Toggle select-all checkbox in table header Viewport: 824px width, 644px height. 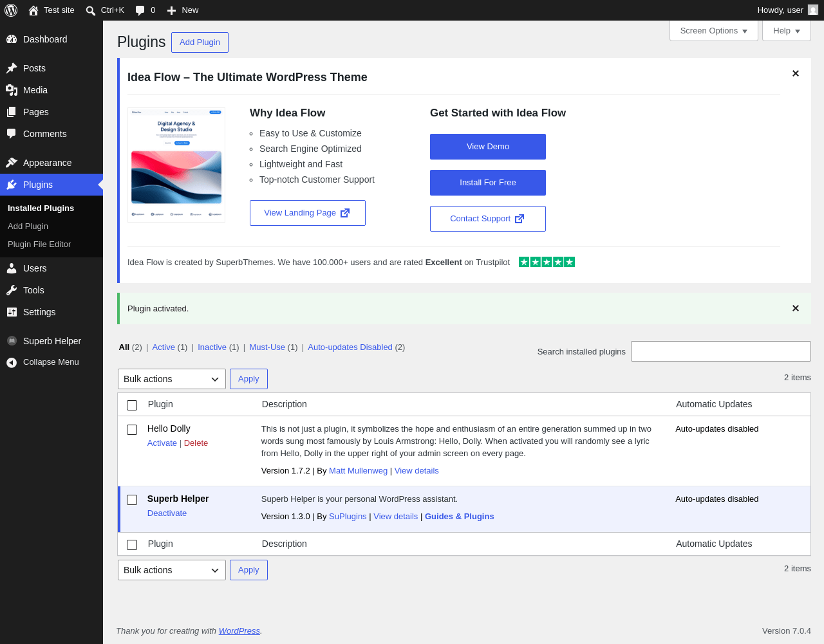[x=132, y=405]
